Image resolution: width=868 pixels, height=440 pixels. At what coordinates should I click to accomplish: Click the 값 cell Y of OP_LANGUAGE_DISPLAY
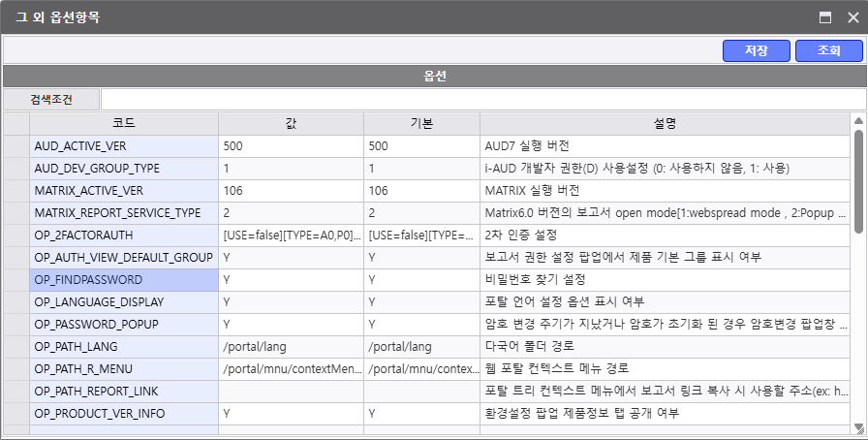click(x=292, y=302)
